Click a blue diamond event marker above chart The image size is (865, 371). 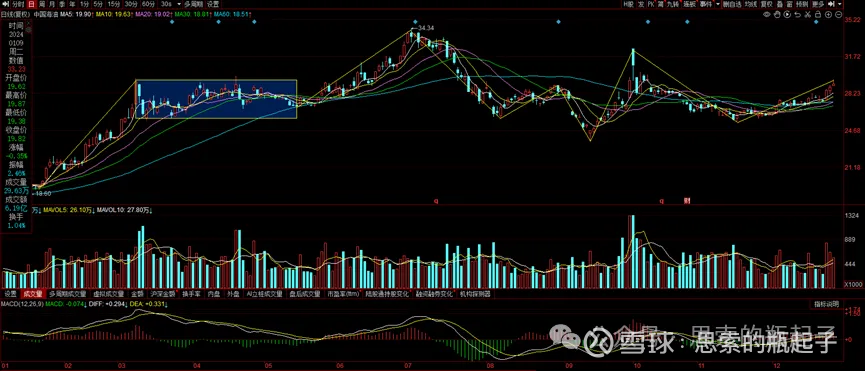click(x=172, y=22)
